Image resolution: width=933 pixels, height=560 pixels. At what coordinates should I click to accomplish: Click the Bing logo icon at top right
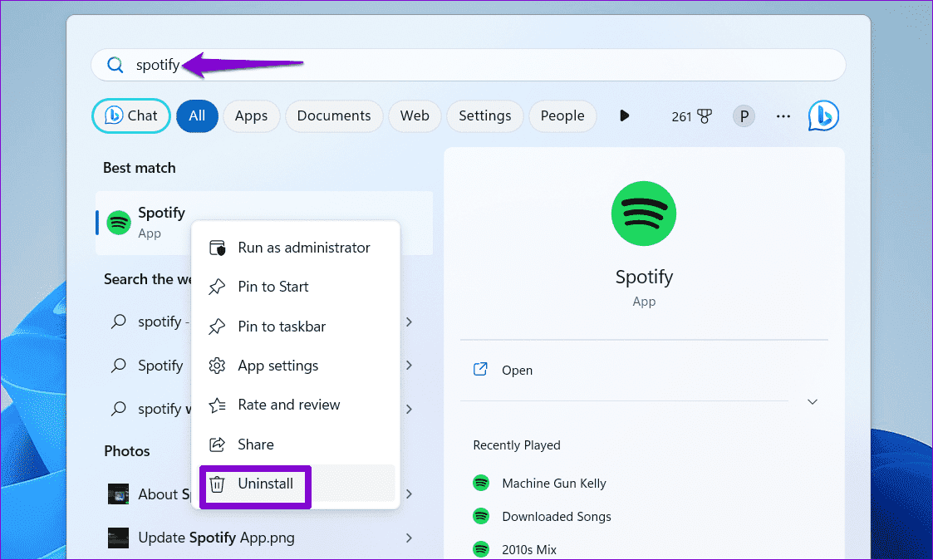(823, 115)
